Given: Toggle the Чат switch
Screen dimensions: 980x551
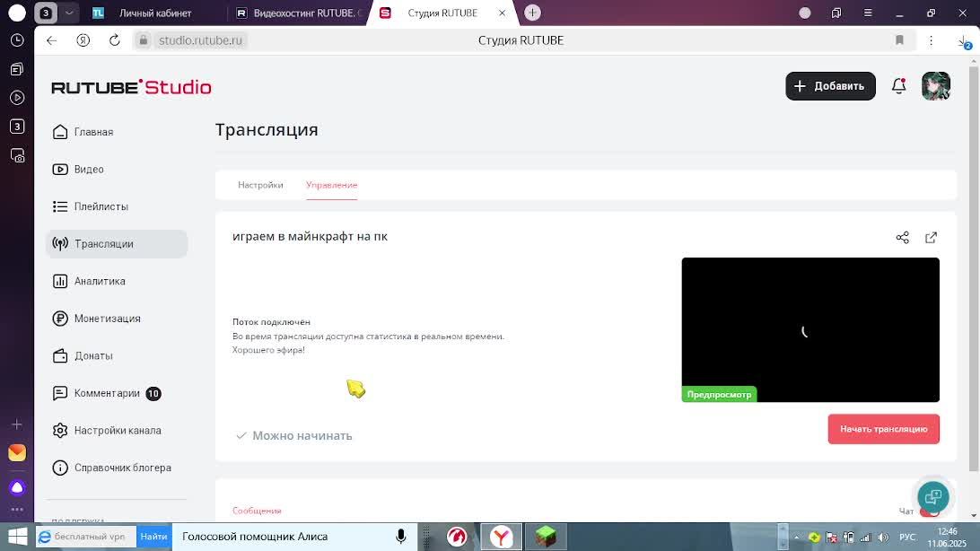Looking at the screenshot, I should (x=929, y=512).
